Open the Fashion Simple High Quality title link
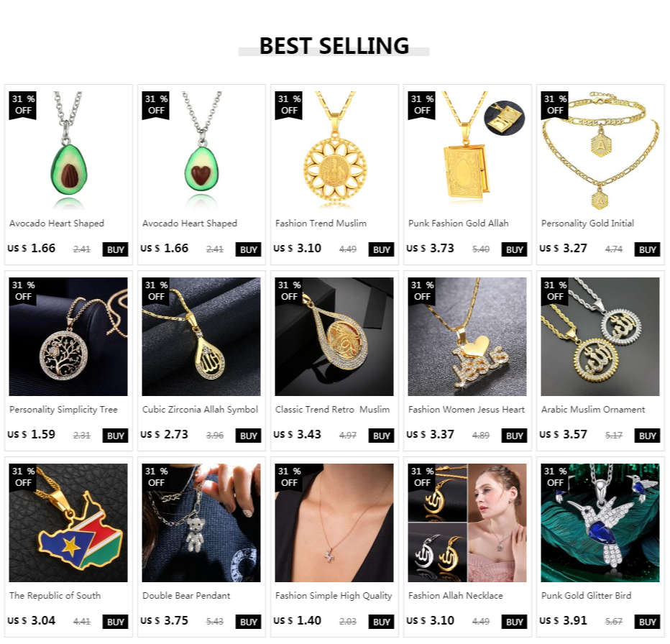 click(x=334, y=596)
